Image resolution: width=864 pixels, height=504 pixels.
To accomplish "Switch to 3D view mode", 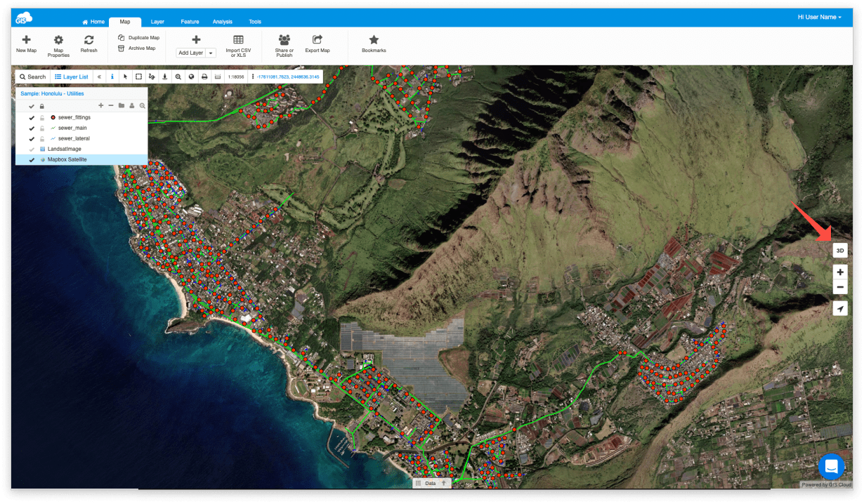I will pyautogui.click(x=840, y=250).
